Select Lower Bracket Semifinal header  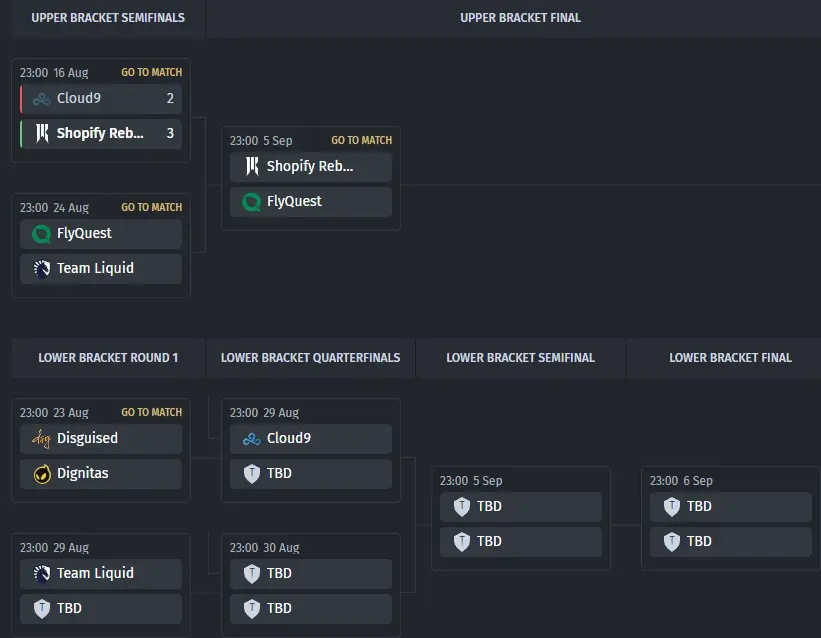pyautogui.click(x=520, y=358)
